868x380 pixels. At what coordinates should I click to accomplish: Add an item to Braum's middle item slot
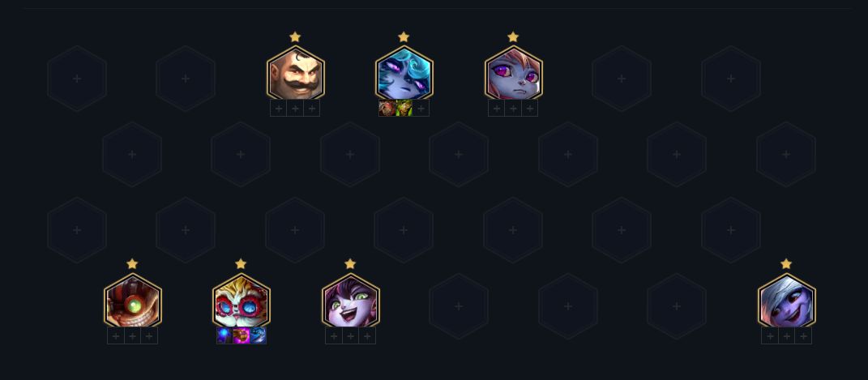pyautogui.click(x=295, y=109)
